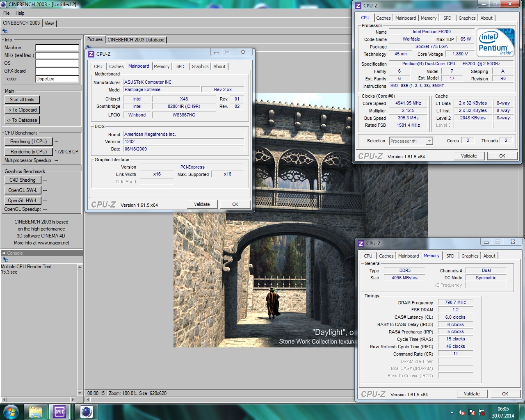Viewport: 525px width, 420px height.
Task: Click the Rampage Extreme model text
Action: (x=142, y=89)
